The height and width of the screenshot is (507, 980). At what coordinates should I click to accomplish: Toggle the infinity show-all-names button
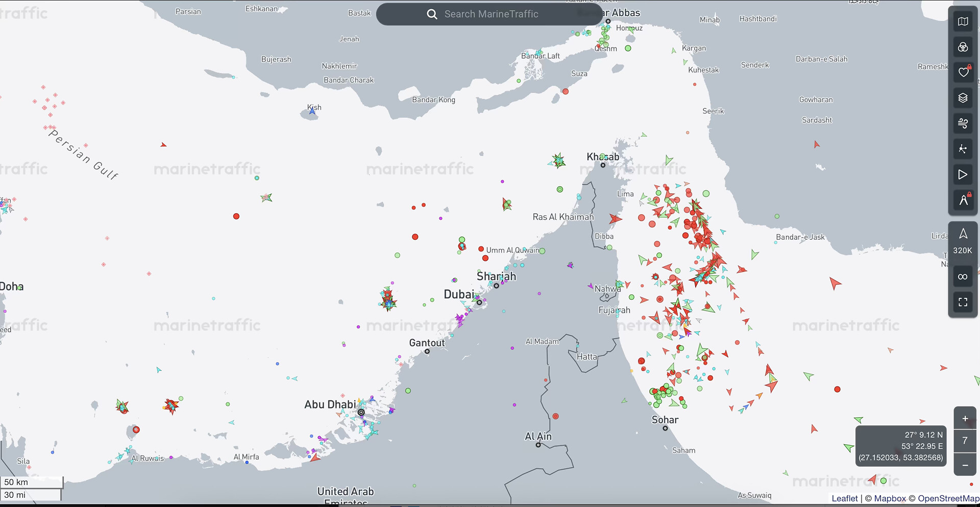pos(963,276)
